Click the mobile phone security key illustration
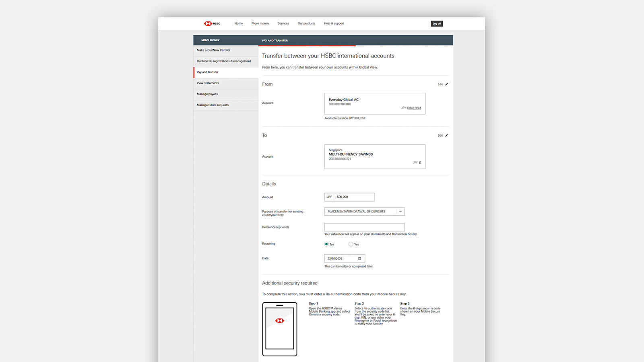This screenshot has width=644, height=362. [280, 329]
